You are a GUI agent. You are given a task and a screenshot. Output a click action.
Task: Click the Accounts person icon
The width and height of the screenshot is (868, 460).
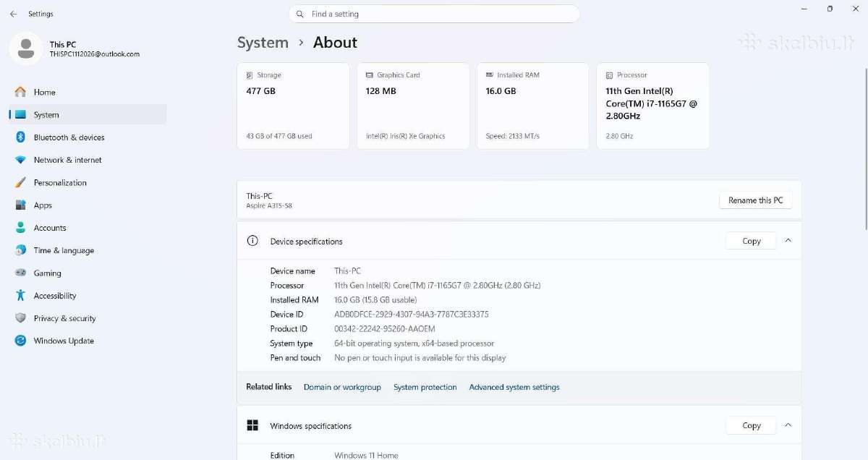[x=20, y=228]
